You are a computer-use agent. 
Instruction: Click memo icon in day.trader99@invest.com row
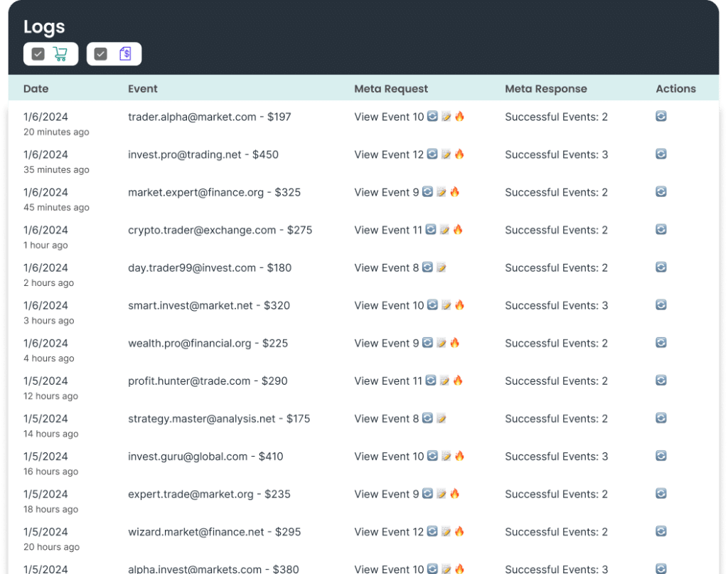[441, 267]
